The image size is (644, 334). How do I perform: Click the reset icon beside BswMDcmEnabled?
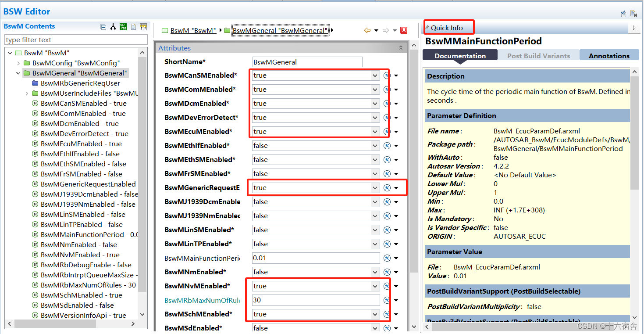coord(387,104)
